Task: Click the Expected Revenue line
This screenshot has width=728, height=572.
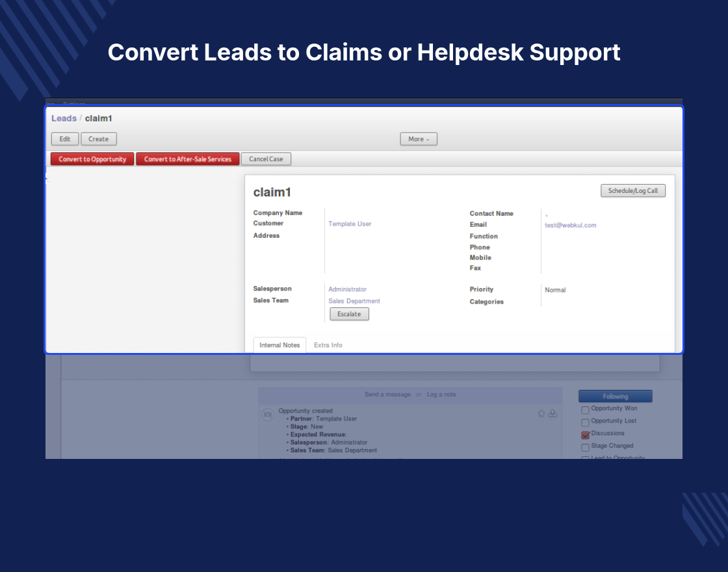Action: (x=318, y=435)
